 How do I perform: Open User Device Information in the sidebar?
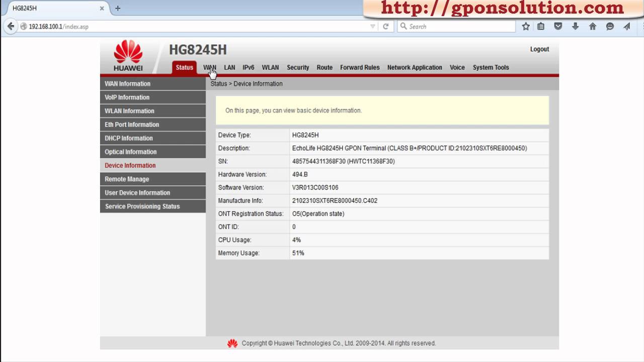[153, 193]
